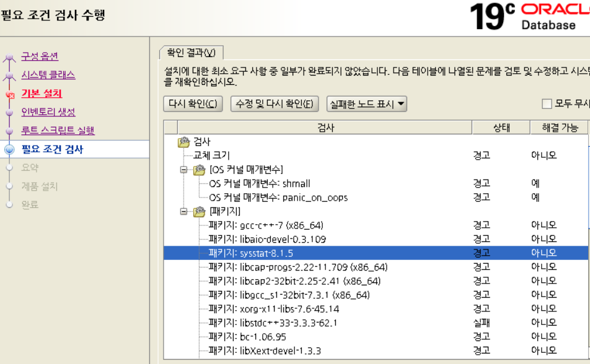The height and width of the screenshot is (364, 590).
Task: Select the sysstat-8.1.5 package row
Action: (x=376, y=253)
